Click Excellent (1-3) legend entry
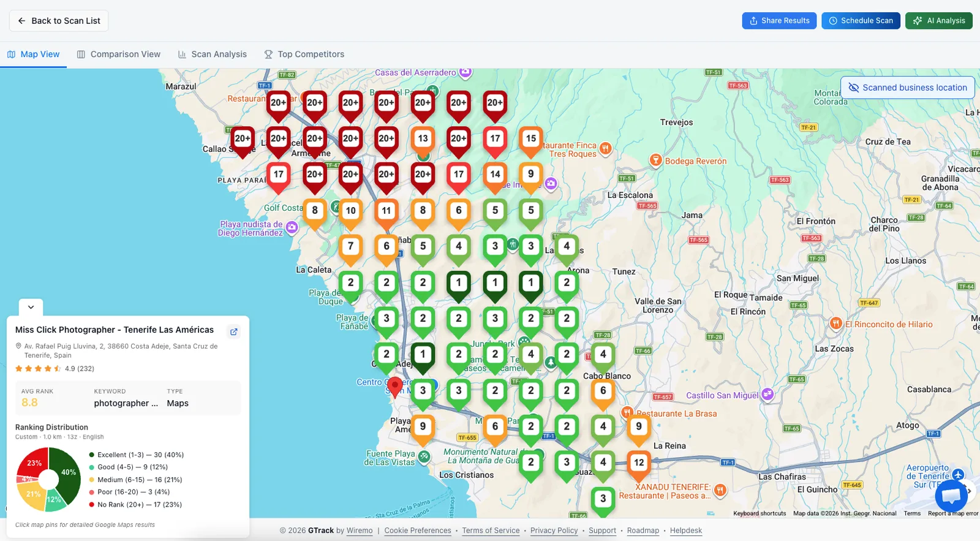Screen dimensions: 980x541 pos(136,455)
